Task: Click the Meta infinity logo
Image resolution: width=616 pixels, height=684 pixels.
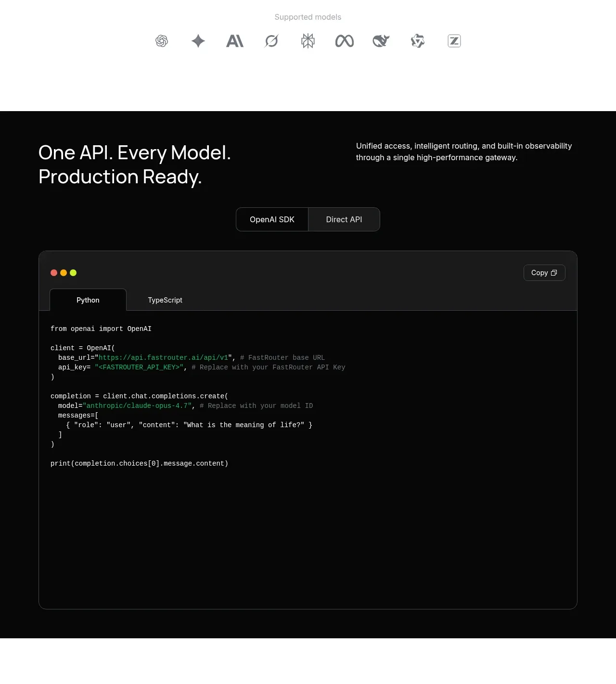Action: click(345, 41)
